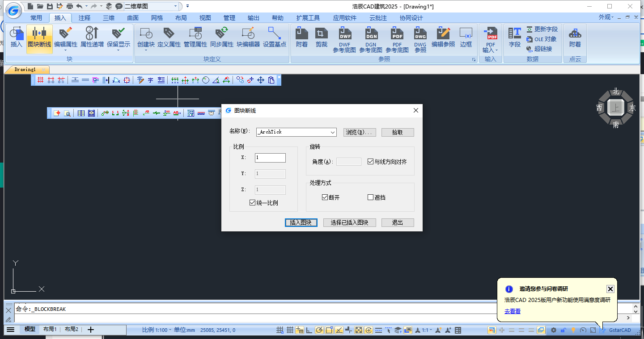
Task: Click the circle tool icon in floating toolbar
Action: point(206,80)
